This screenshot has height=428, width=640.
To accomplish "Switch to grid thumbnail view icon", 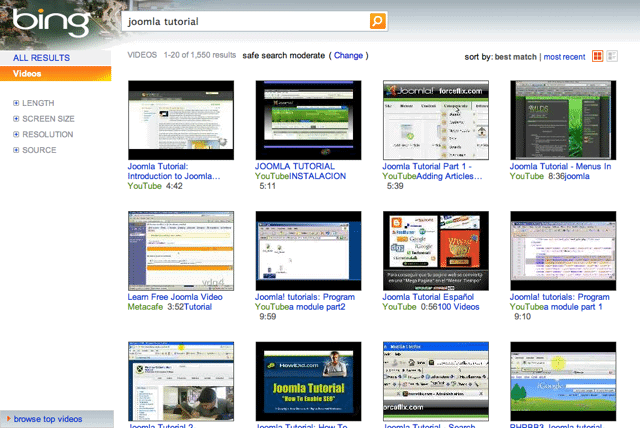I will pyautogui.click(x=598, y=56).
